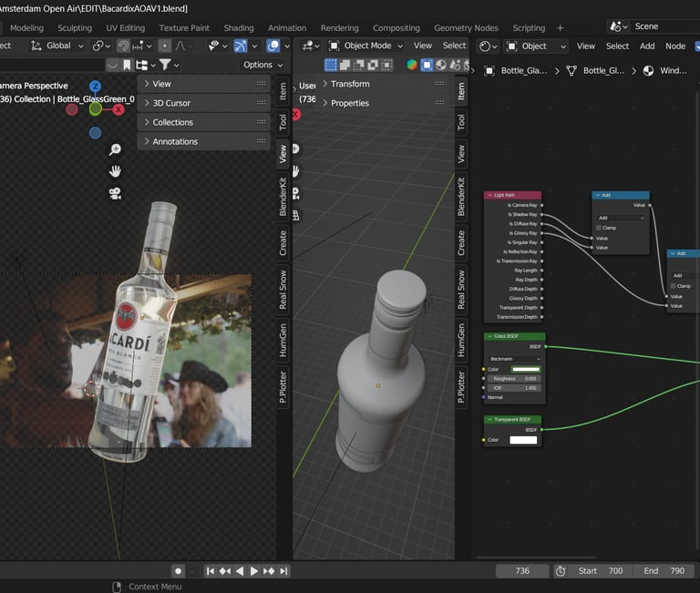The height and width of the screenshot is (593, 700).
Task: Open Item sidebar tab in left viewport
Action: (283, 91)
